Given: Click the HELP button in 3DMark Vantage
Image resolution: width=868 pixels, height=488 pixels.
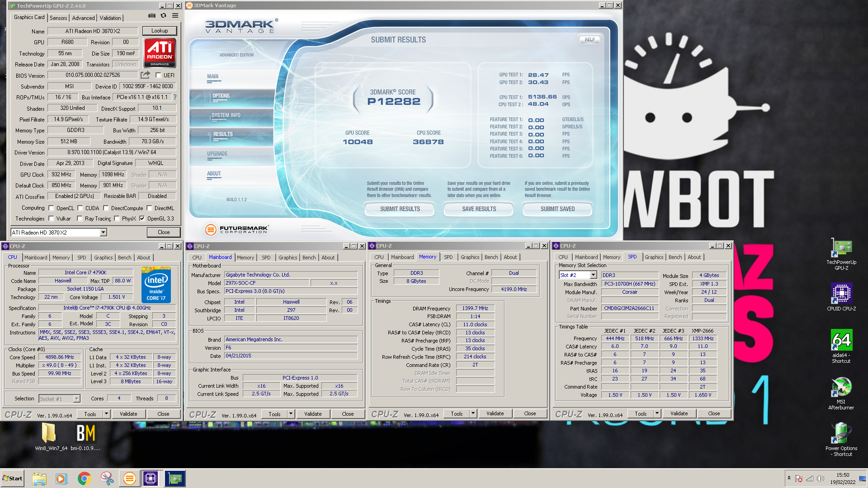Looking at the screenshot, I should tap(590, 39).
